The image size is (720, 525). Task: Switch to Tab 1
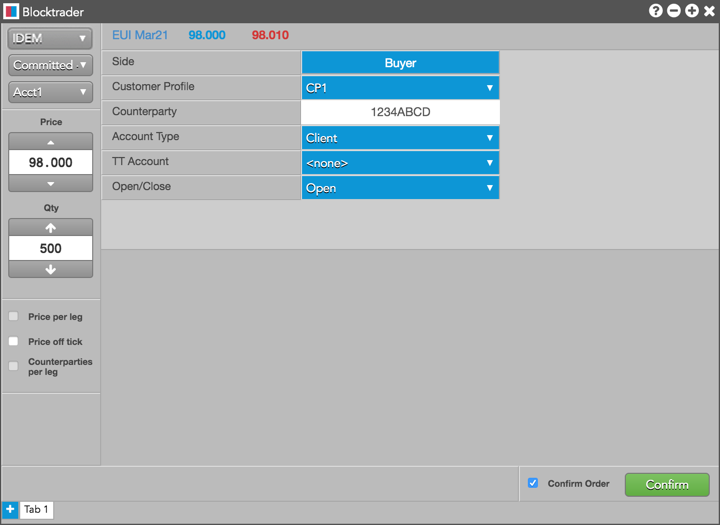[x=36, y=510]
